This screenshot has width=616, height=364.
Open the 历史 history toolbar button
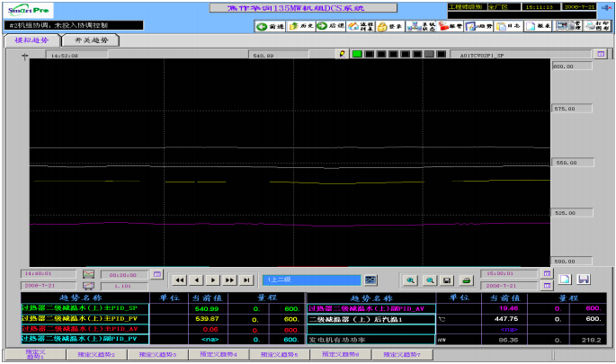point(299,26)
